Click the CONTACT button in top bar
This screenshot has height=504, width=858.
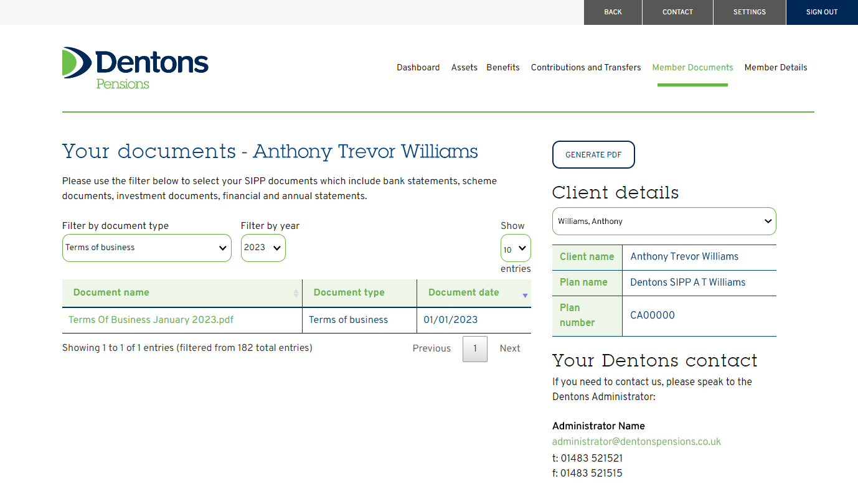677,12
